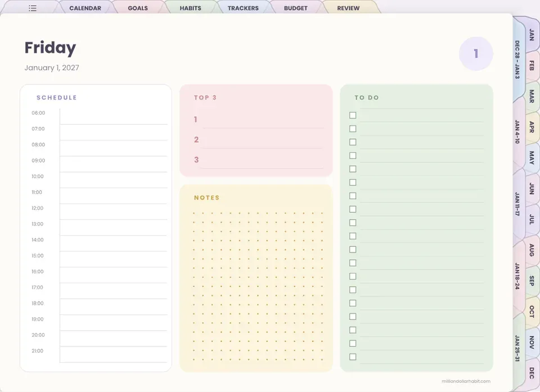Jump to the JAN month tab
540x392 pixels.
[532, 35]
